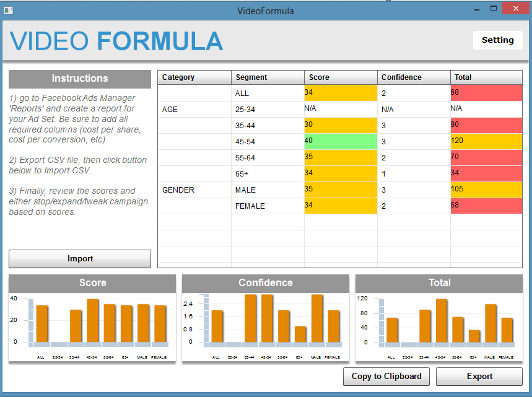532x397 pixels.
Task: Sort by the Score column header
Action: [x=341, y=77]
